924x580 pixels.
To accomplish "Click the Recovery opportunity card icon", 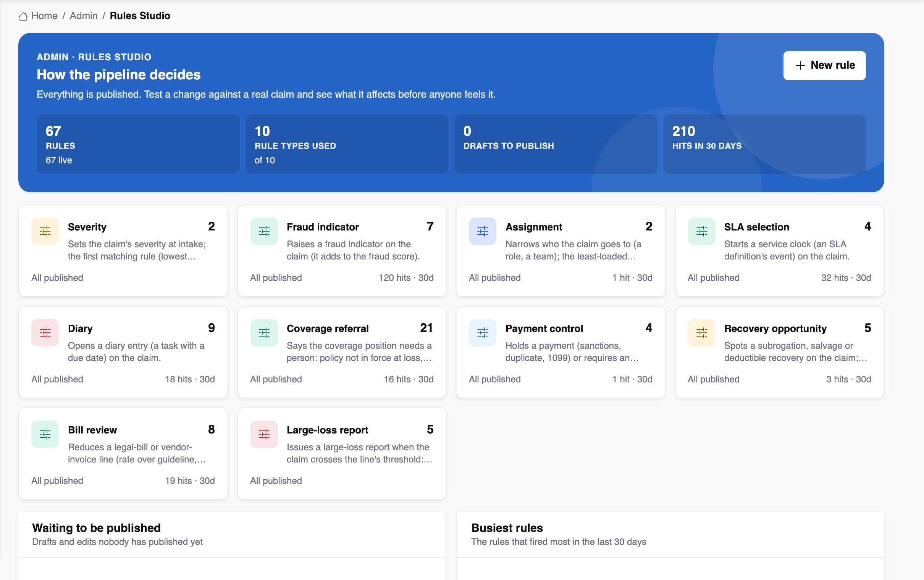I will point(701,333).
